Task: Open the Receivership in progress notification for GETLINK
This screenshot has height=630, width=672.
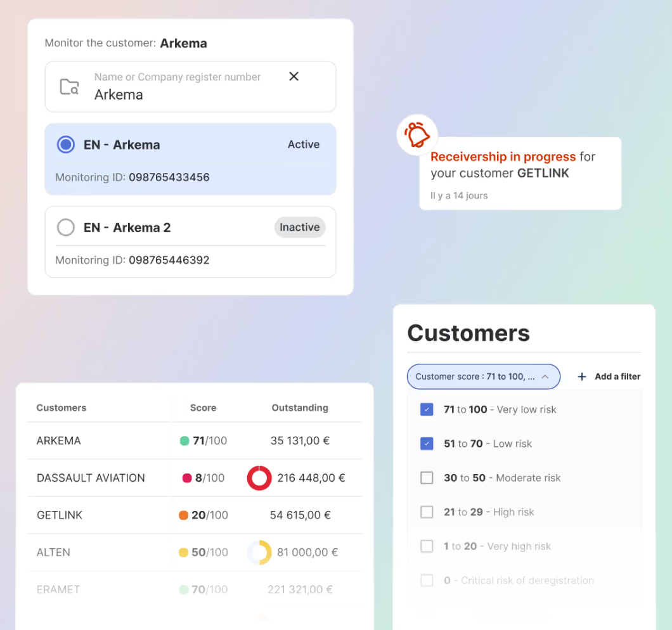Action: tap(520, 173)
